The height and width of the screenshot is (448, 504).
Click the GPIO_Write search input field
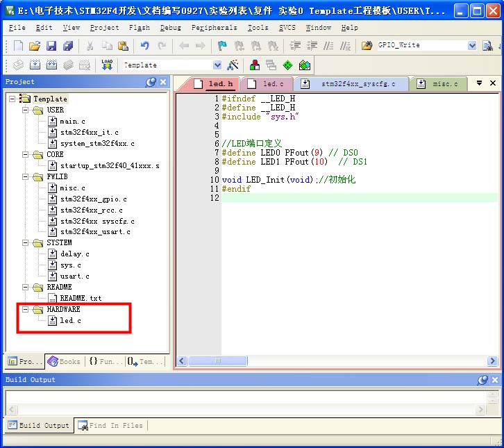(421, 45)
